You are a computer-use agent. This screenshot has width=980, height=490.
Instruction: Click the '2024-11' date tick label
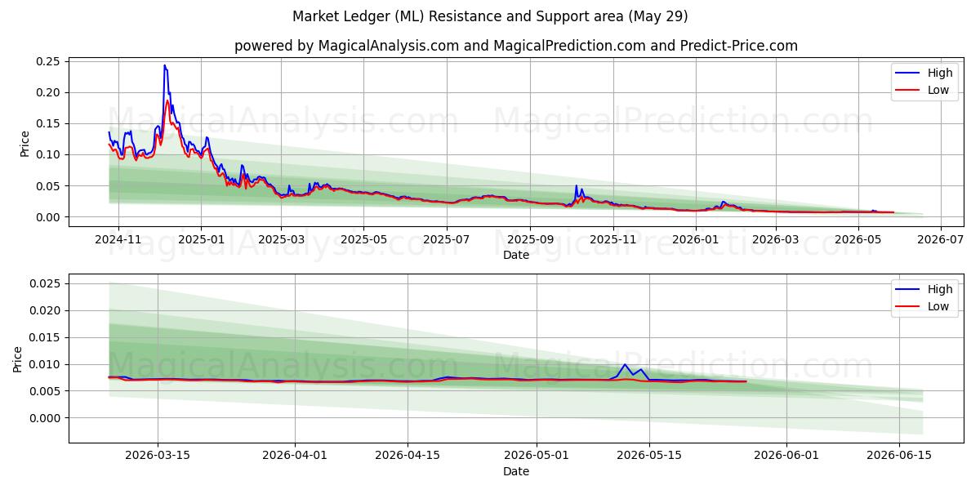point(119,239)
